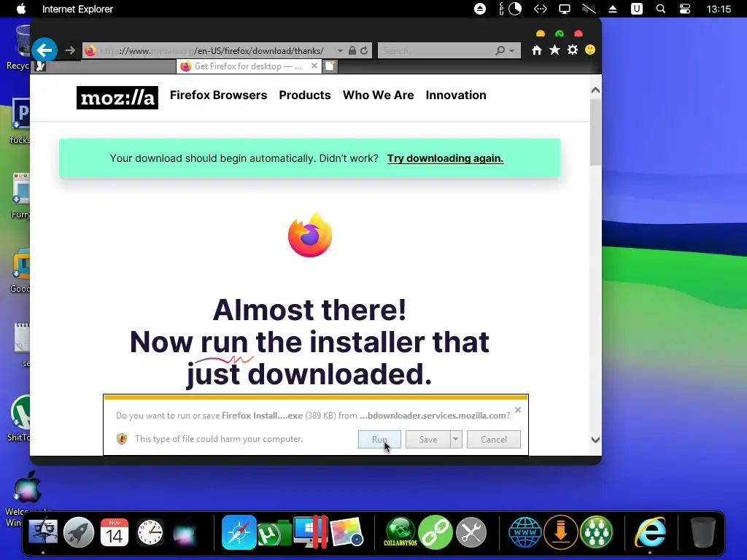Open the orange download arrow dock icon

point(561,532)
